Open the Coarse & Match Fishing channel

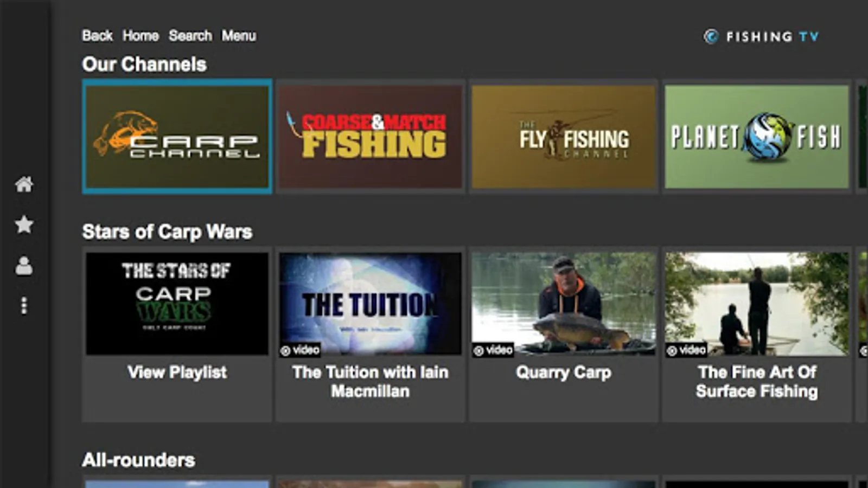[371, 137]
